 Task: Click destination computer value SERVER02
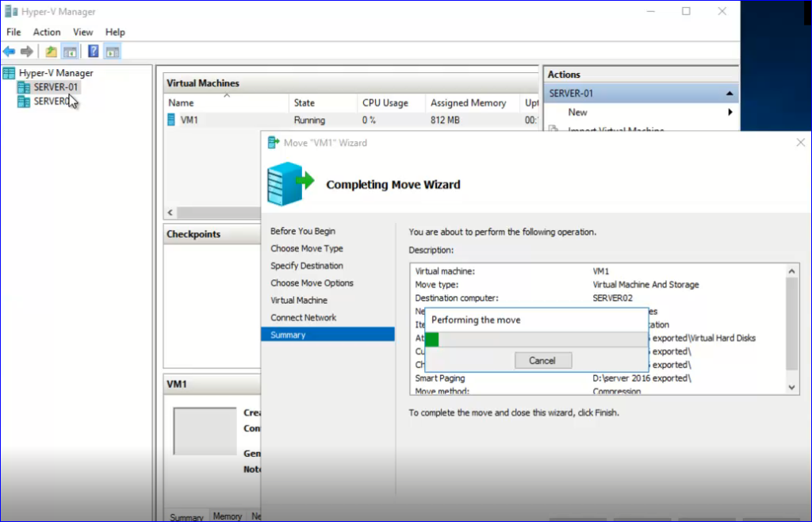click(613, 297)
